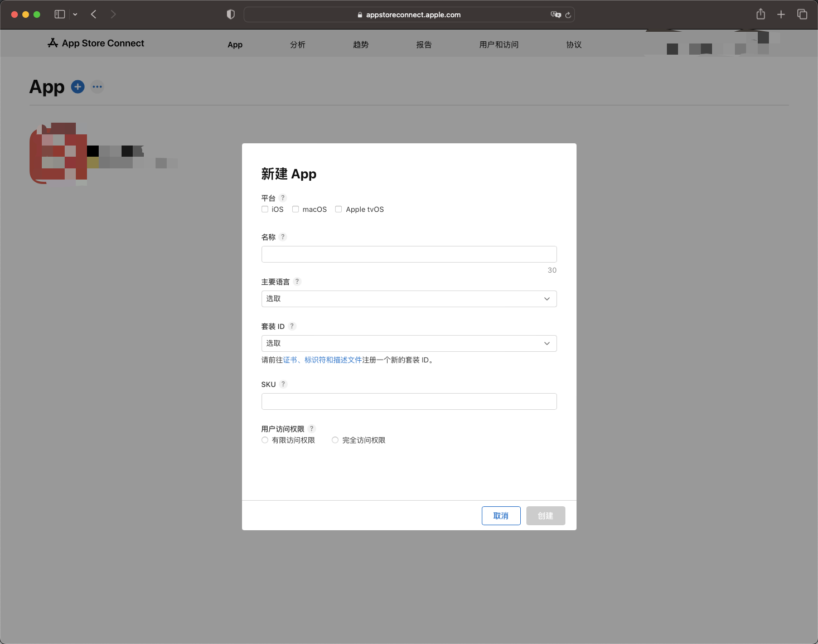818x644 pixels.
Task: Click the translate icon in address bar
Action: 555,15
